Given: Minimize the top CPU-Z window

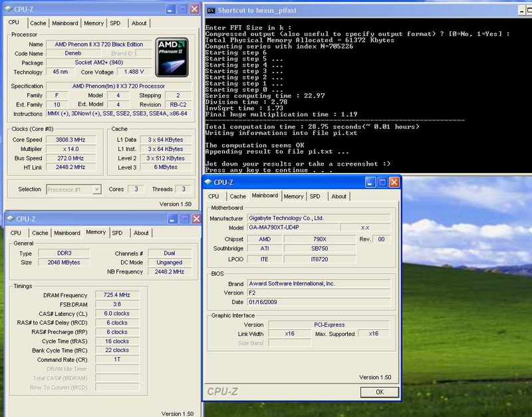Looking at the screenshot, I should pos(170,9).
